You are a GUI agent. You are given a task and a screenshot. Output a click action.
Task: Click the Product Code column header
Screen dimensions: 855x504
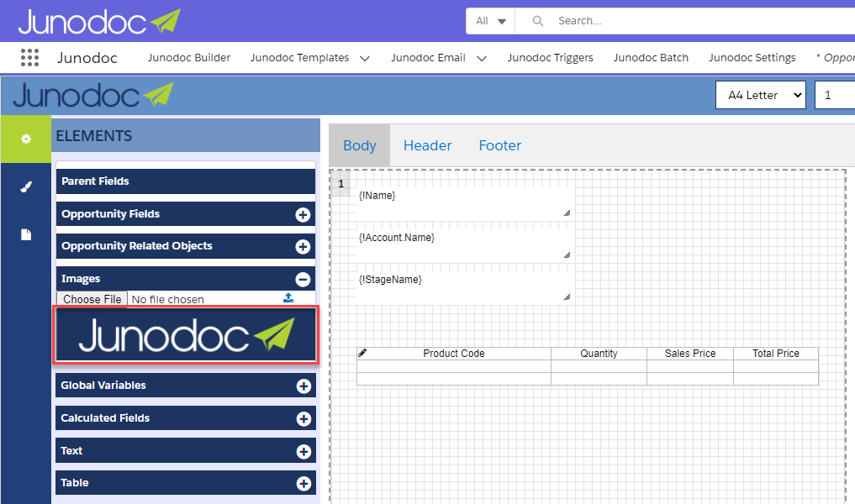click(454, 354)
